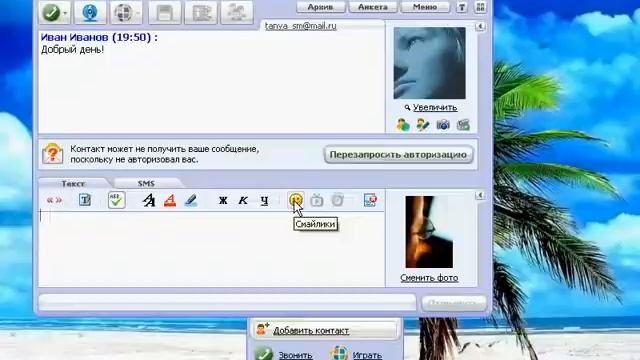Click the grayed round icon after TV icon
Image resolution: width=640 pixels, height=360 pixels.
tap(338, 200)
